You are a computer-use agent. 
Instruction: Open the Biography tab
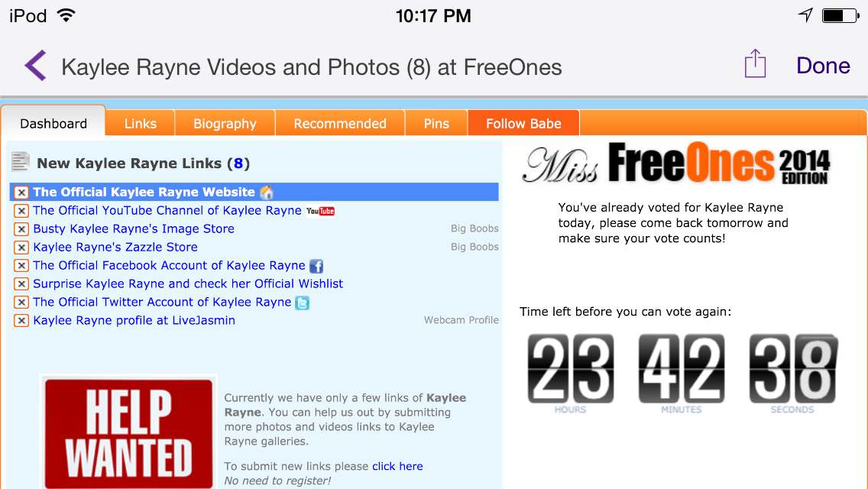point(225,124)
